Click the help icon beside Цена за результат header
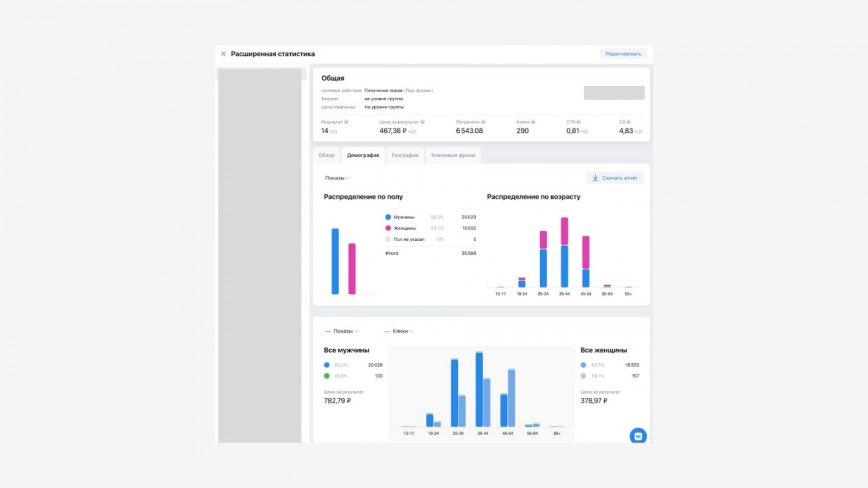The height and width of the screenshot is (488, 868). point(423,122)
